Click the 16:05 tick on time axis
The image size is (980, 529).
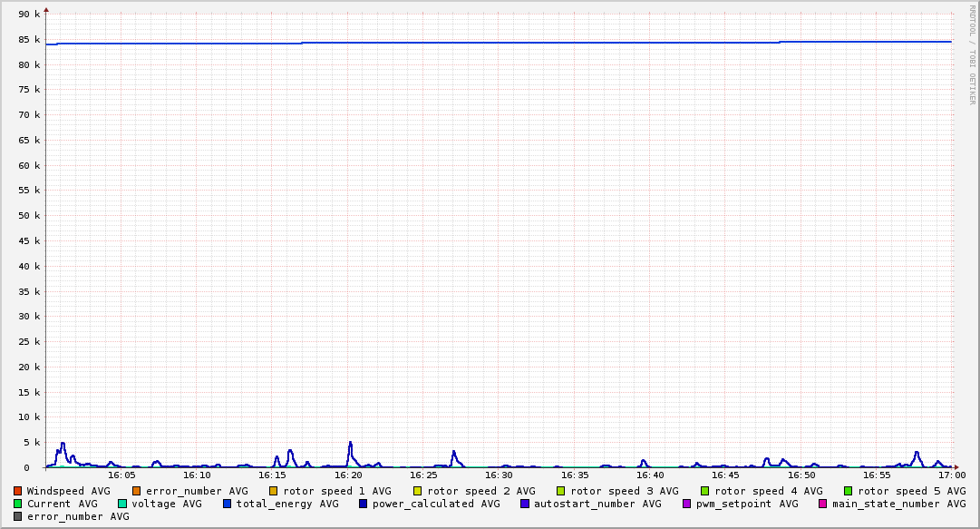point(121,475)
